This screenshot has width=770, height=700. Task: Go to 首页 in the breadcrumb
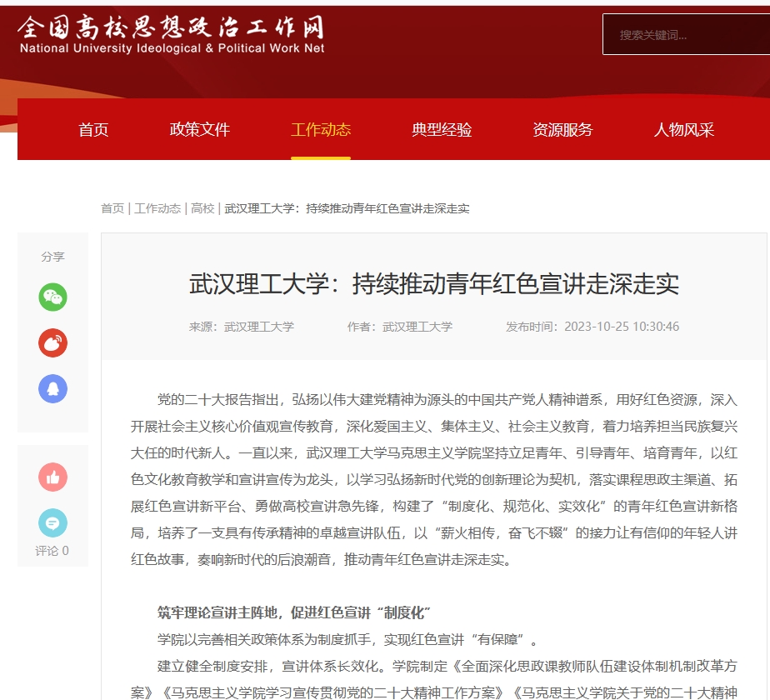coord(112,209)
